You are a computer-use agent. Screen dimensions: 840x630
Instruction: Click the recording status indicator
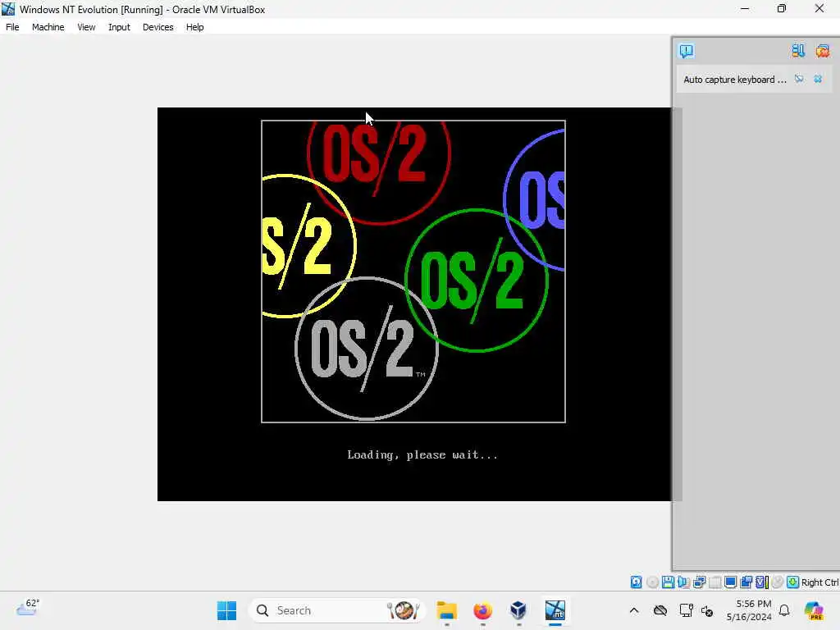click(746, 582)
